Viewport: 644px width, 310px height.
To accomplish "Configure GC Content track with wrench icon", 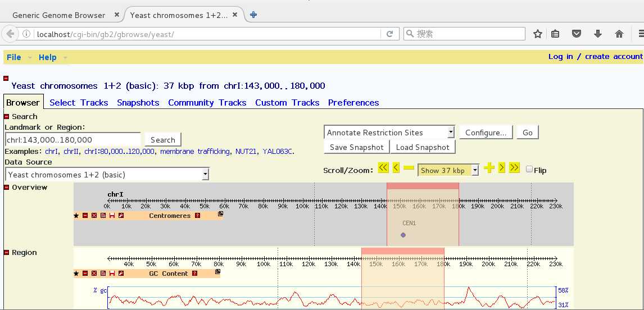I will pos(121,273).
